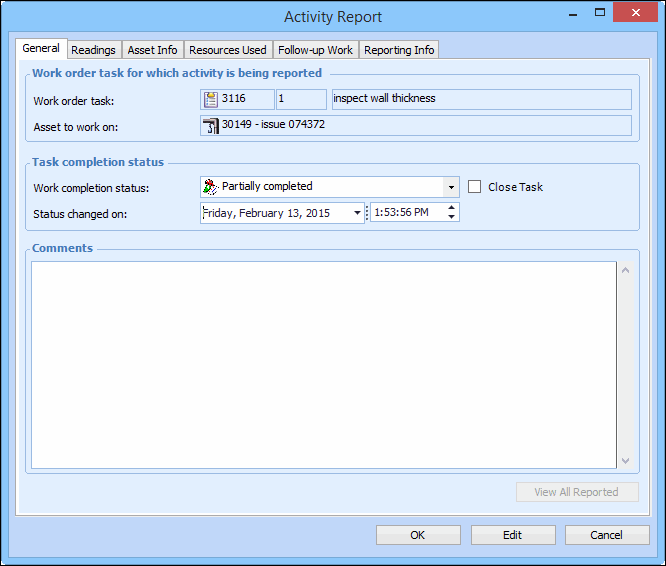Click the Partially completed status icon

[211, 187]
